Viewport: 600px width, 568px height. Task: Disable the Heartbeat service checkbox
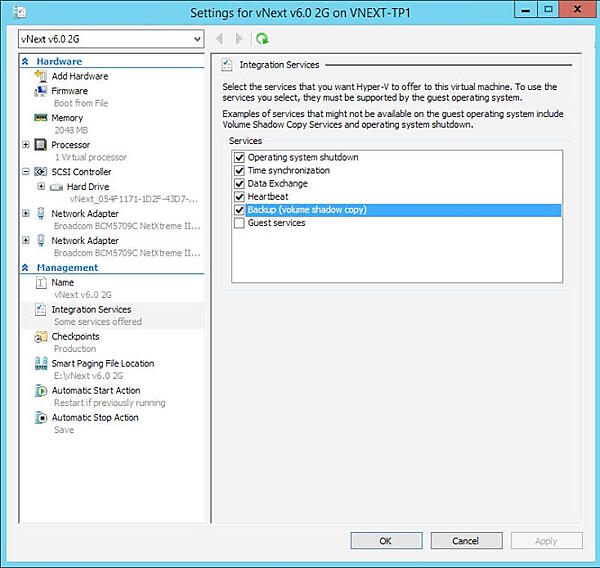tap(239, 197)
